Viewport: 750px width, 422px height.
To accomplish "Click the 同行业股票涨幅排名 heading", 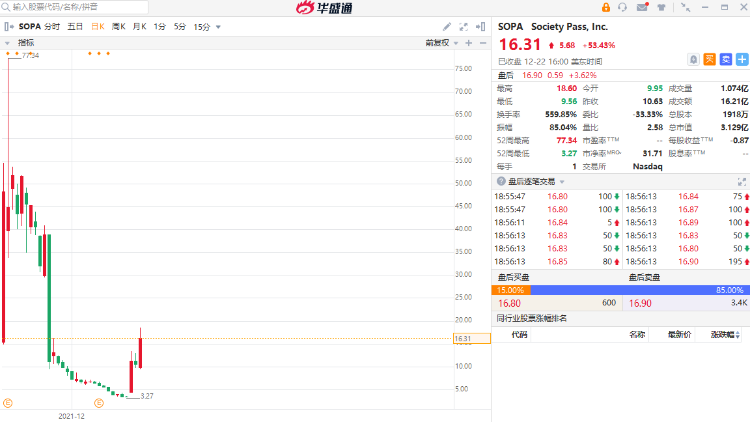I will point(532,318).
